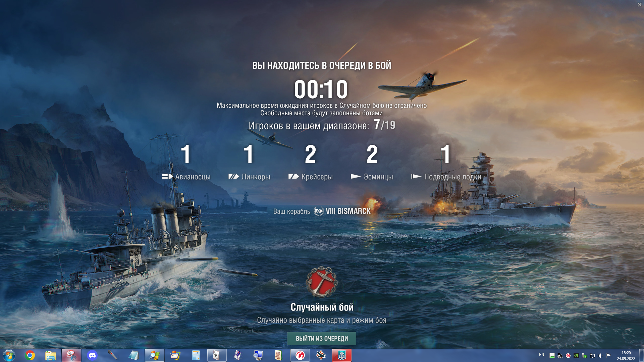The height and width of the screenshot is (362, 644).
Task: Switch to the Windows magnifier search taskbar item
Action: click(x=154, y=355)
